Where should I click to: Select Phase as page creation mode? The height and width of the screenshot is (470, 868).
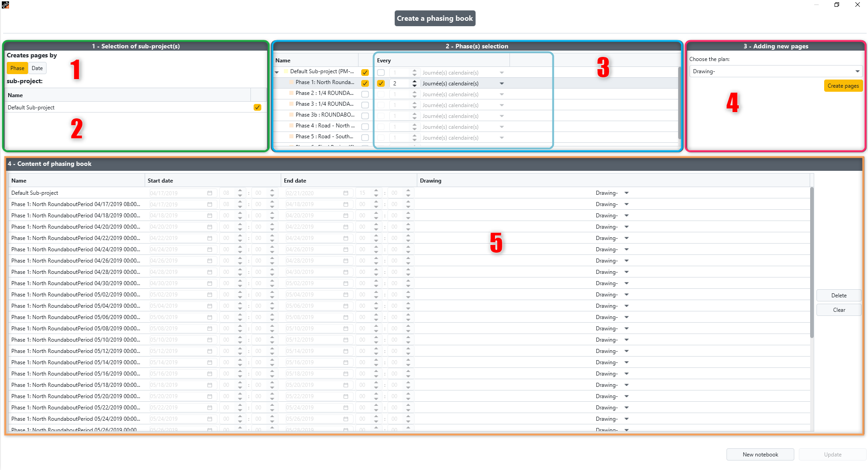coord(17,68)
